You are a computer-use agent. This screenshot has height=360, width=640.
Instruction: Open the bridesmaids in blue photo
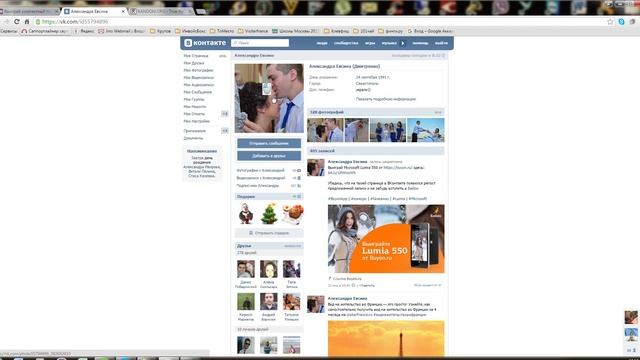point(388,130)
